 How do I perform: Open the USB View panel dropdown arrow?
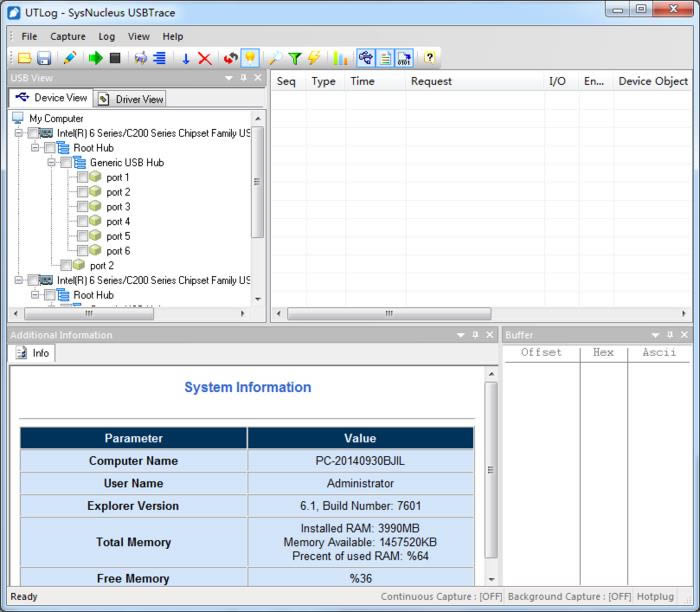click(x=229, y=78)
